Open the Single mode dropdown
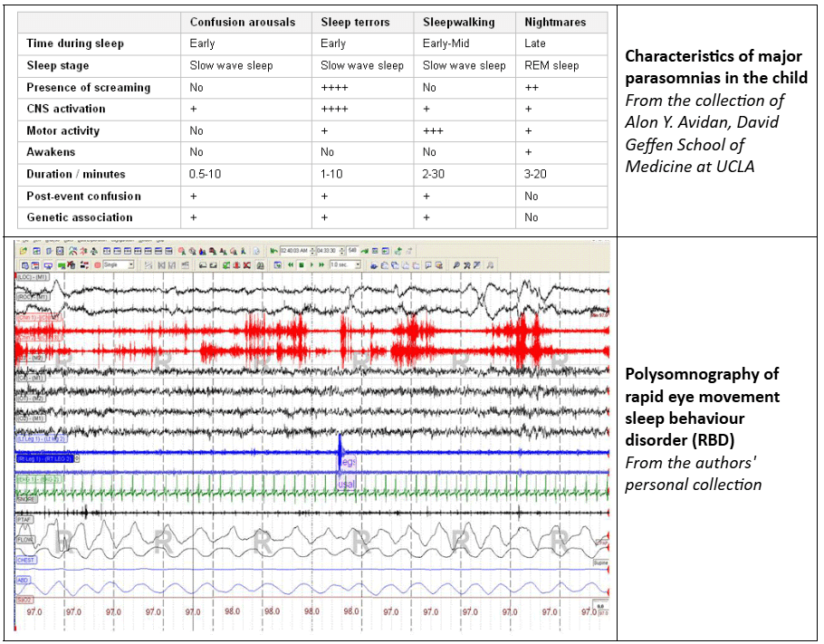824x644 pixels. (131, 264)
